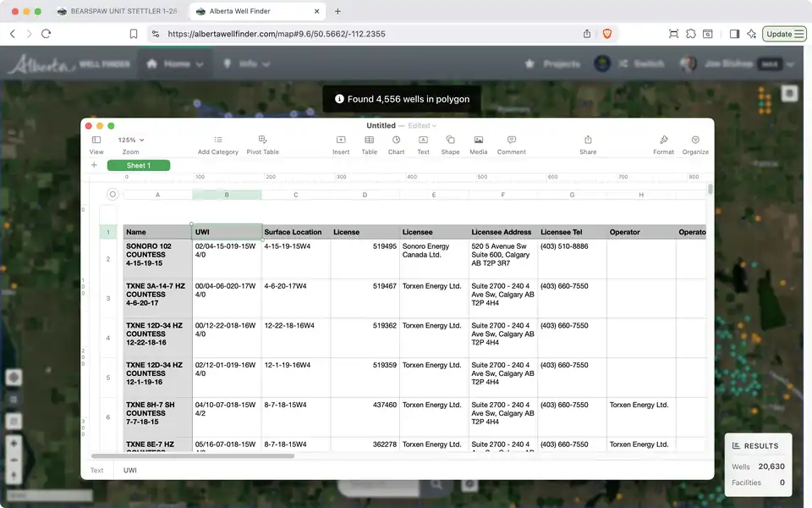
Task: Click the map layers button at map corner
Action: pyautogui.click(x=789, y=93)
